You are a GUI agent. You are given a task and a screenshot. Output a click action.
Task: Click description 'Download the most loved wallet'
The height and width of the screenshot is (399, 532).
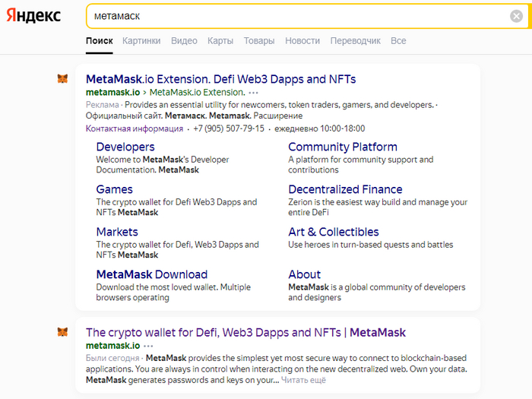tap(173, 292)
